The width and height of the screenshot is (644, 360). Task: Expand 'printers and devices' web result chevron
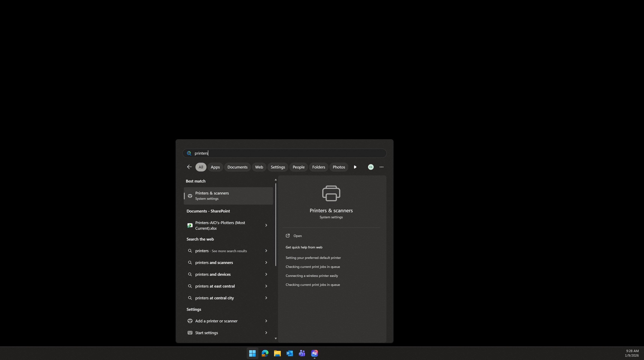pos(266,274)
